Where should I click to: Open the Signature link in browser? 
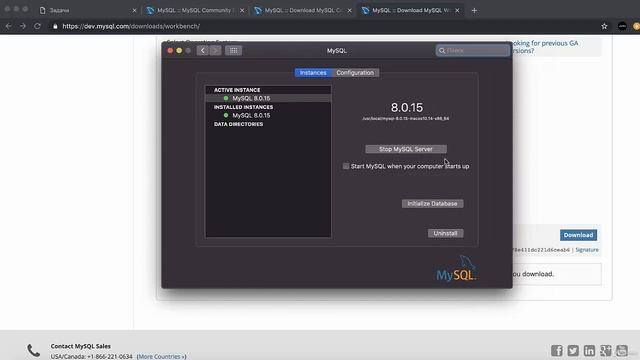pos(587,250)
